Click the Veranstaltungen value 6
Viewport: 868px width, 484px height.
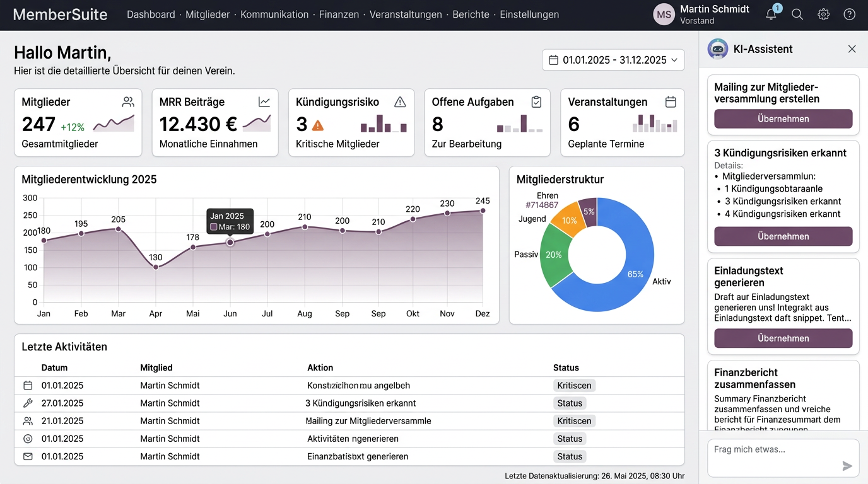573,124
